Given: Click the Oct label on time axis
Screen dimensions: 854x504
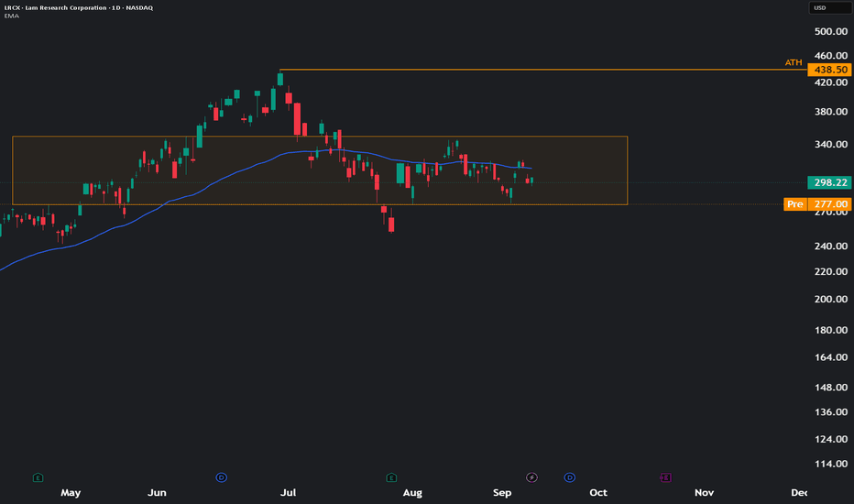Looking at the screenshot, I should pyautogui.click(x=598, y=493).
